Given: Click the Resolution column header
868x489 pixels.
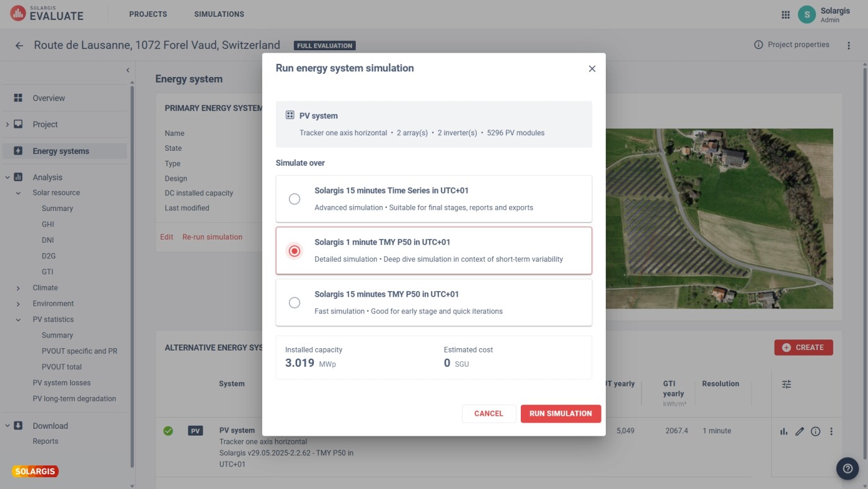Looking at the screenshot, I should click(x=720, y=384).
